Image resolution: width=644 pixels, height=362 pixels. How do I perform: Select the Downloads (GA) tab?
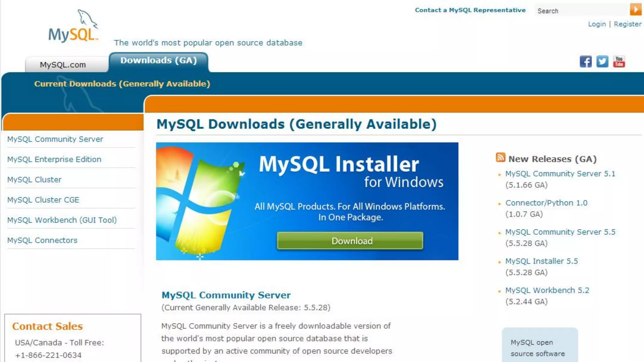click(158, 60)
